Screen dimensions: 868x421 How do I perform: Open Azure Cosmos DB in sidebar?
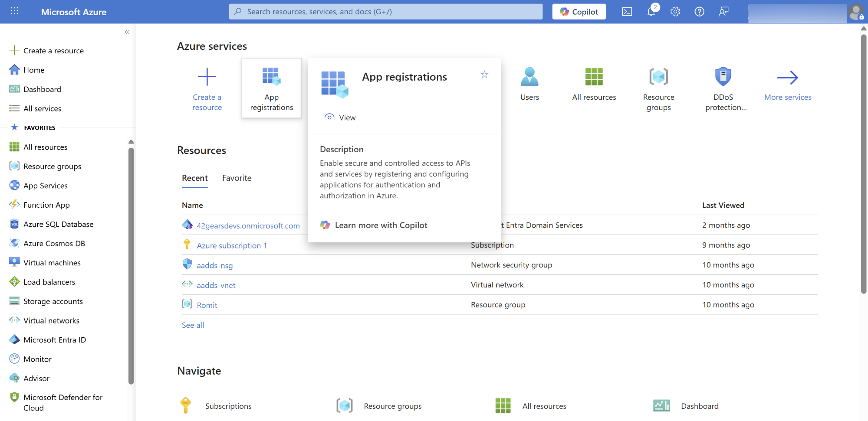(x=54, y=243)
